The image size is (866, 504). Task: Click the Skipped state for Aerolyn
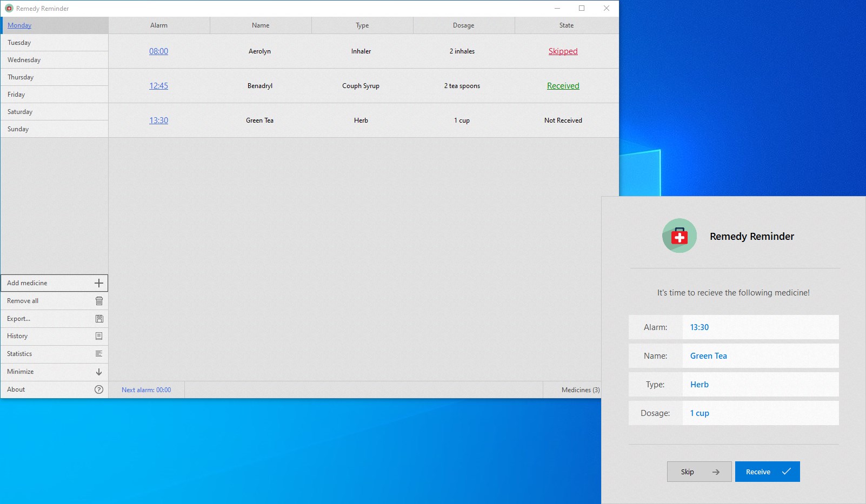pos(563,51)
